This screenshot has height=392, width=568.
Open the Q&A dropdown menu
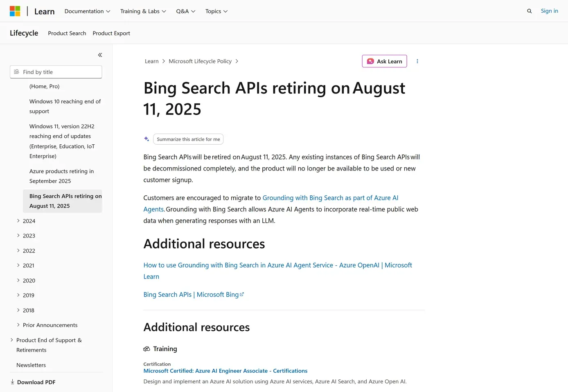coord(185,11)
